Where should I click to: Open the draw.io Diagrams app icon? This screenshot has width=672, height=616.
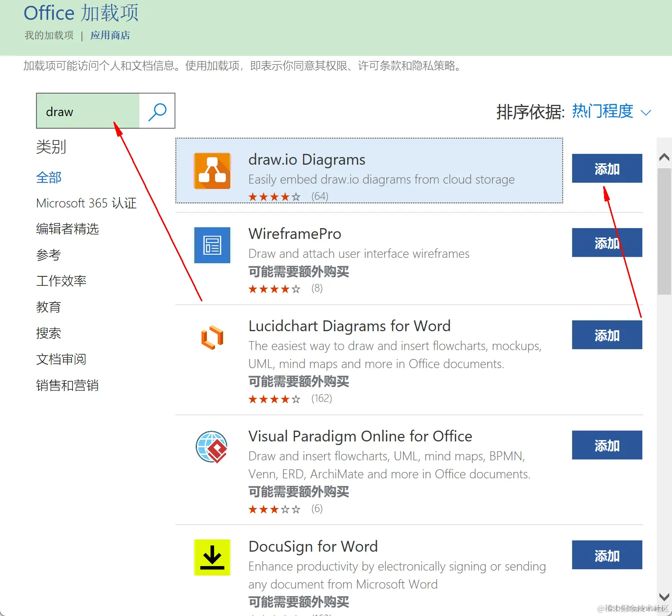pyautogui.click(x=212, y=171)
